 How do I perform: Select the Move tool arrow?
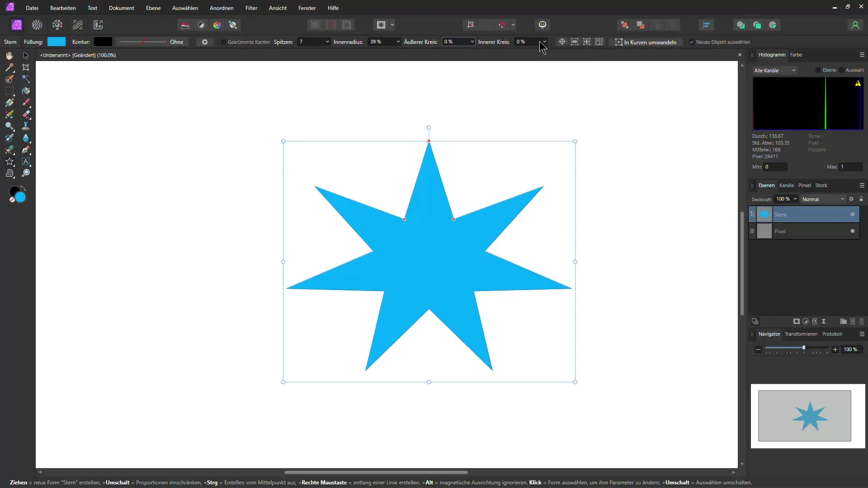pyautogui.click(x=26, y=56)
